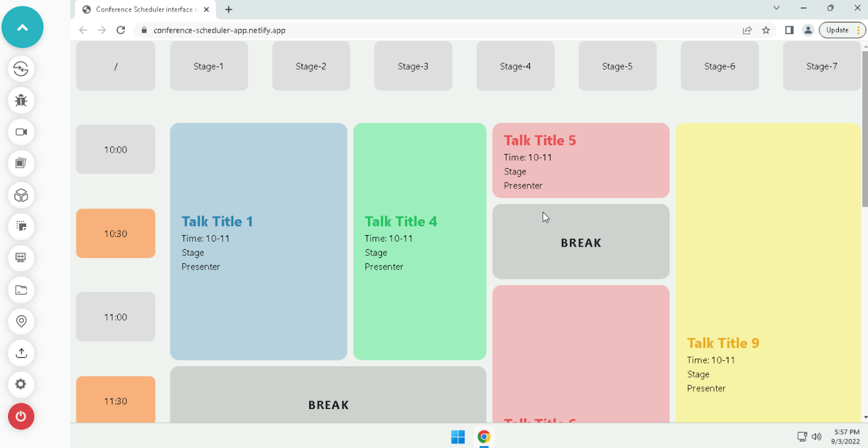Click the lock icon in address bar

(144, 30)
